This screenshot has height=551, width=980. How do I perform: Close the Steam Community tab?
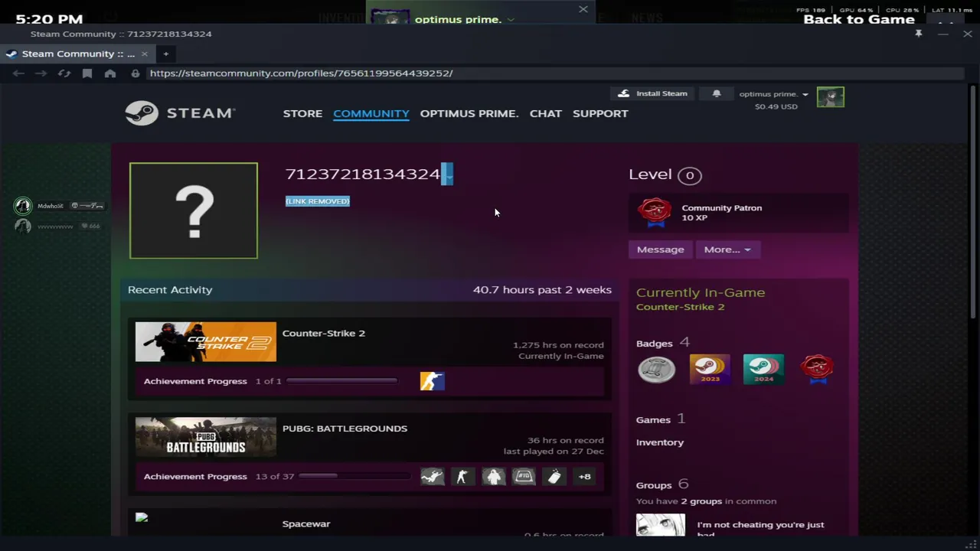coord(144,54)
